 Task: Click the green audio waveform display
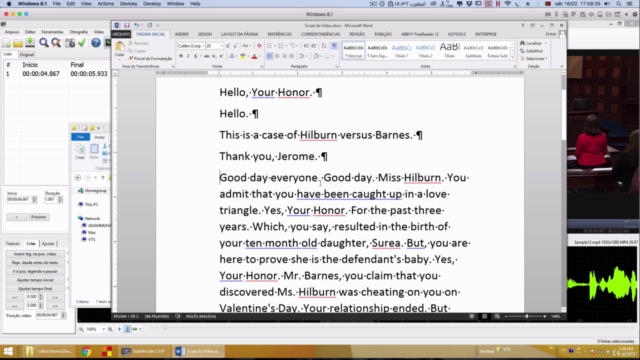602,284
